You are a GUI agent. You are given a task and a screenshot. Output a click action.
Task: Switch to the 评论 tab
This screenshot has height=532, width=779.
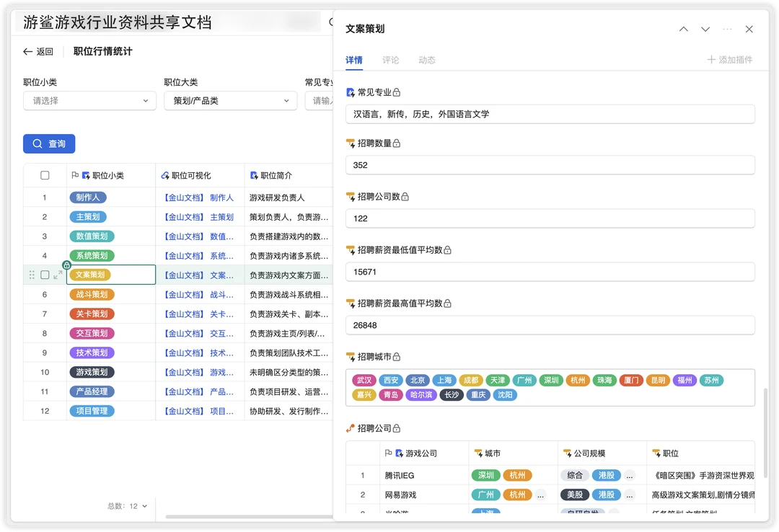point(391,60)
